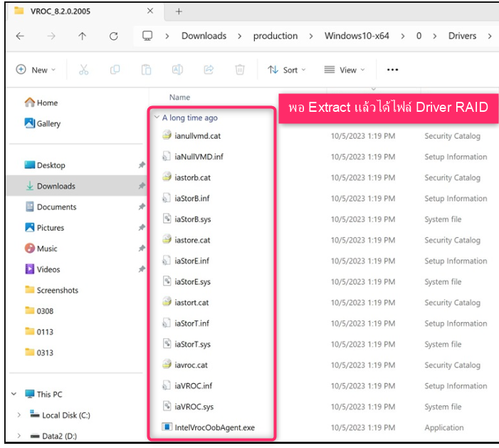Viewport: 499px width, 448px height.
Task: Expand chevron after Downloads in address bar
Action: click(x=240, y=36)
